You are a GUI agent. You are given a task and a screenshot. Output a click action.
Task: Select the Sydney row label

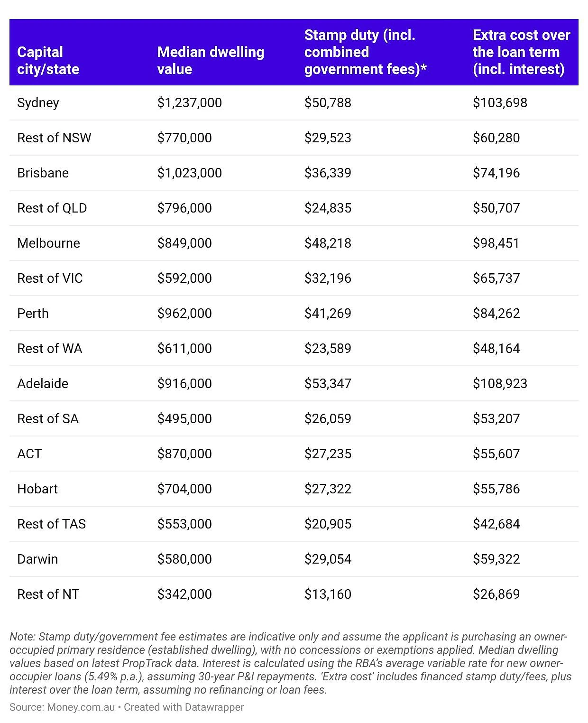[38, 103]
